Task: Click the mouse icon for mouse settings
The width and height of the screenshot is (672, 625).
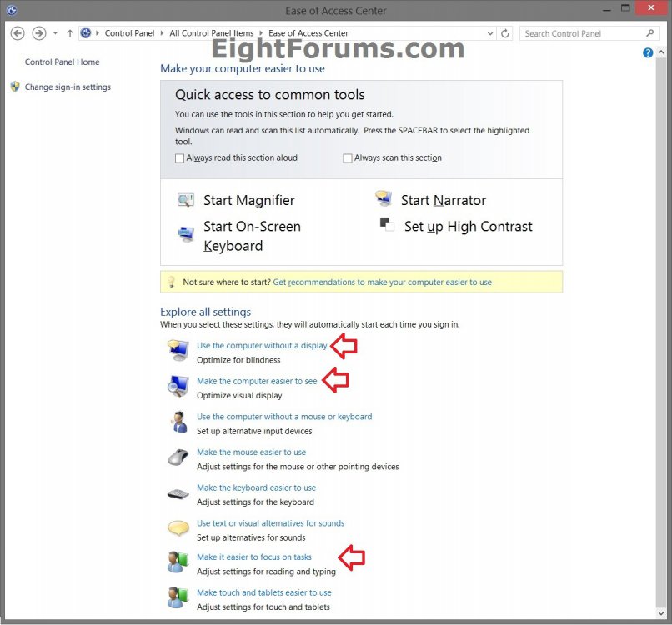Action: pos(178,457)
